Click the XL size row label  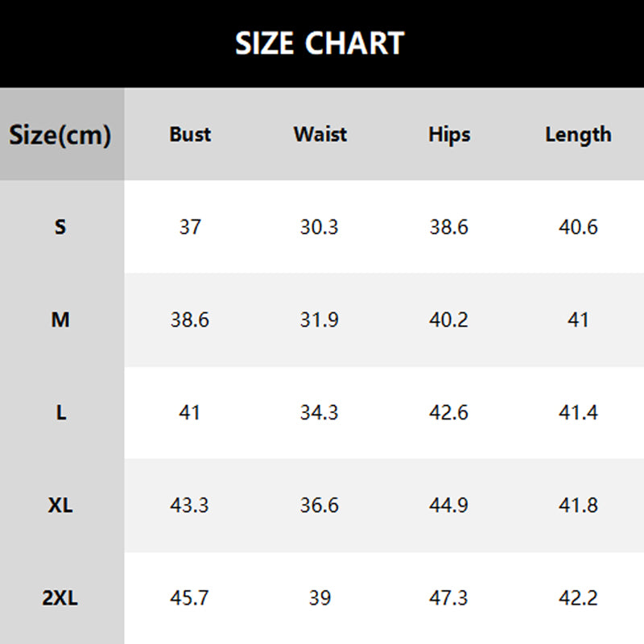60,506
